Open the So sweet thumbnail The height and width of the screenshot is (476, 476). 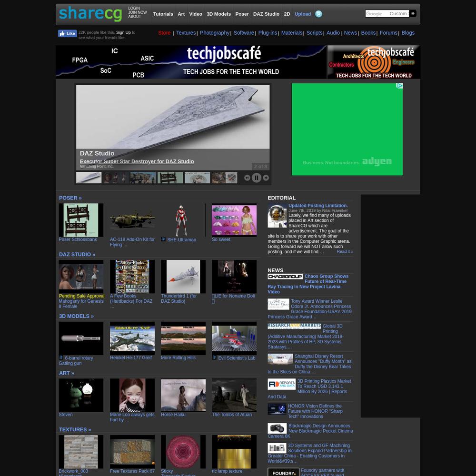234,220
